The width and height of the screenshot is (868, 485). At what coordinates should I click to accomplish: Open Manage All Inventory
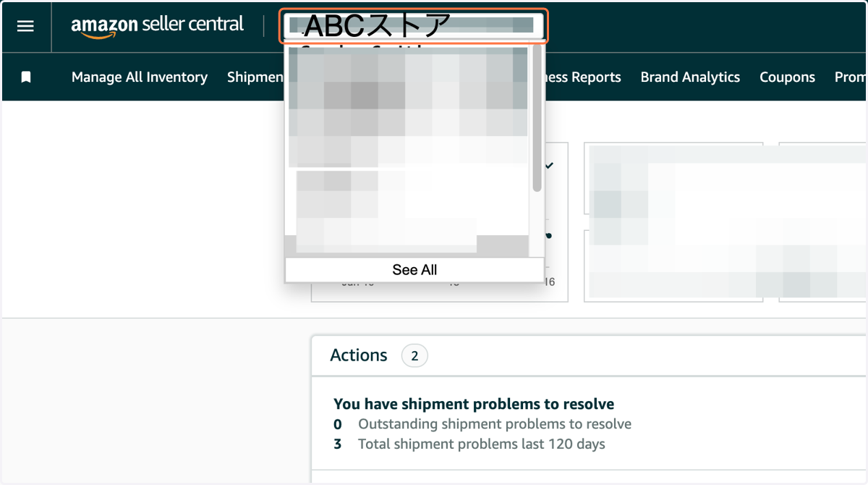click(x=140, y=77)
